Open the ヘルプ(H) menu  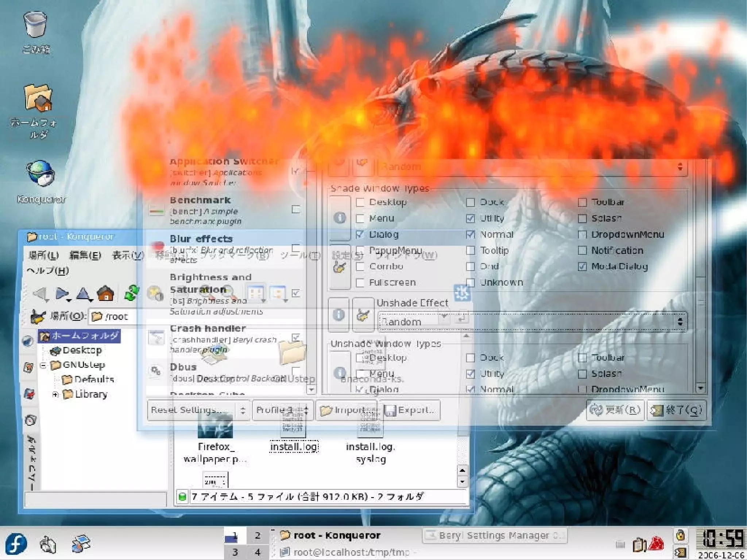coord(47,271)
